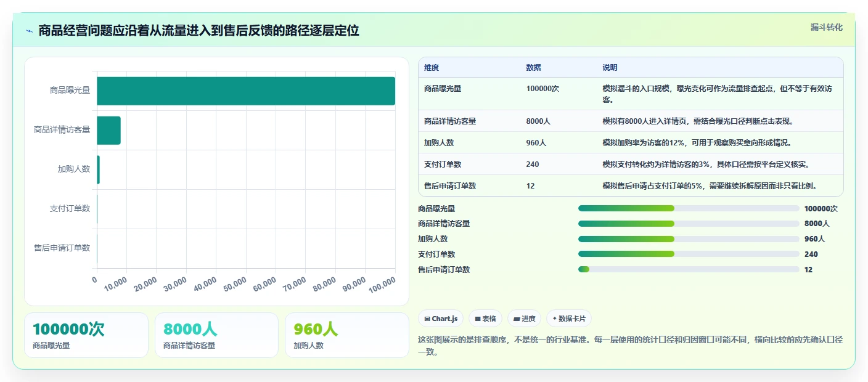Click the 12 value beside the progress bar
This screenshot has height=382, width=868.
tap(809, 270)
